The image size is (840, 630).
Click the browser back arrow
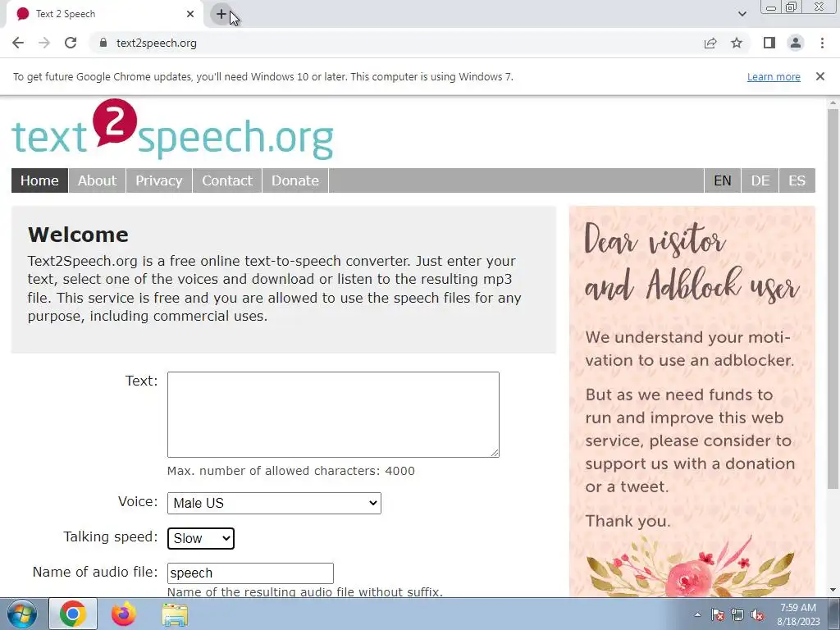18,43
